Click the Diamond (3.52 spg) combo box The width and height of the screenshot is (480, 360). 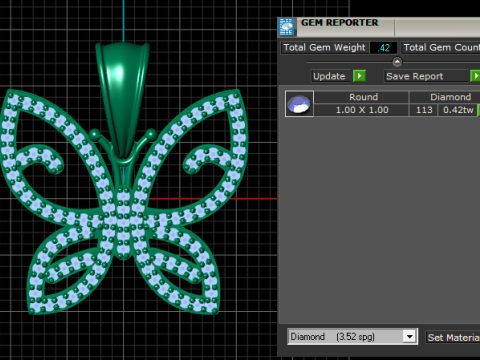tap(352, 337)
